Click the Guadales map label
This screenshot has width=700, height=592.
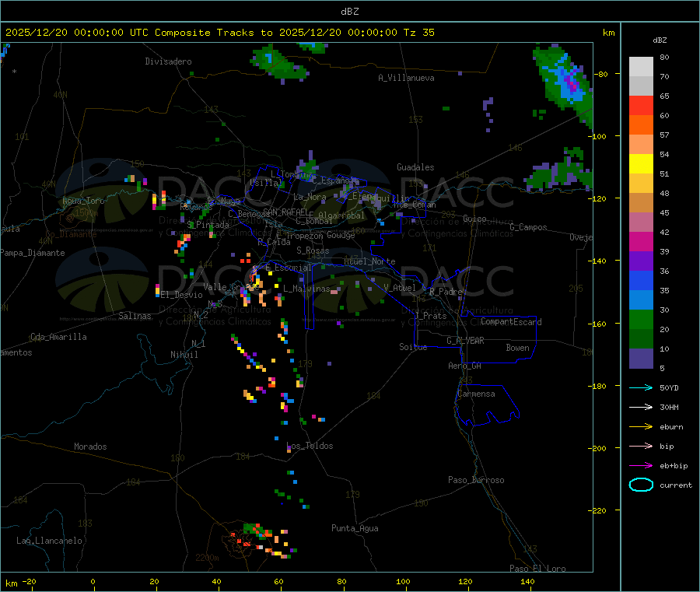pyautogui.click(x=415, y=167)
